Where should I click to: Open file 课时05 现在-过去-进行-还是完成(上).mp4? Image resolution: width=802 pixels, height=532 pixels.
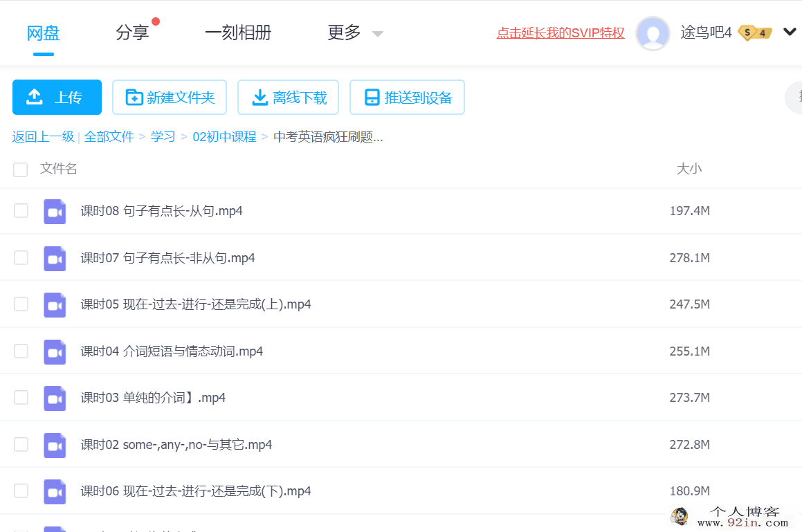click(196, 304)
